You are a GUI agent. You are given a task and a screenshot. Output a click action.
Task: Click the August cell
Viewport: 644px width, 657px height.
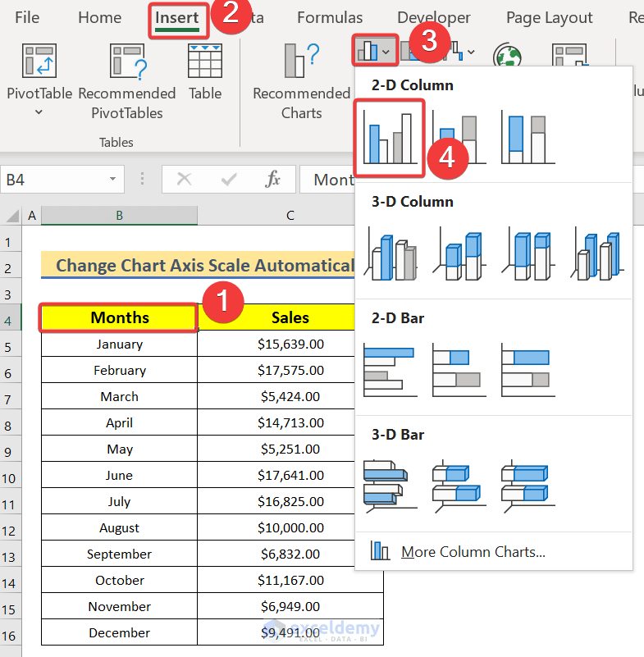pos(120,528)
